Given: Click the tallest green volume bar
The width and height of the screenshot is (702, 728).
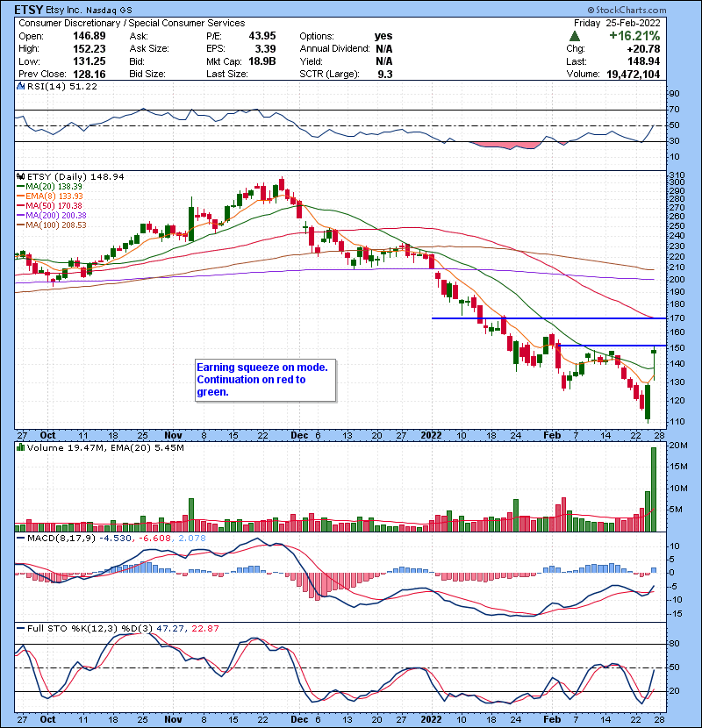Looking at the screenshot, I should click(x=654, y=489).
